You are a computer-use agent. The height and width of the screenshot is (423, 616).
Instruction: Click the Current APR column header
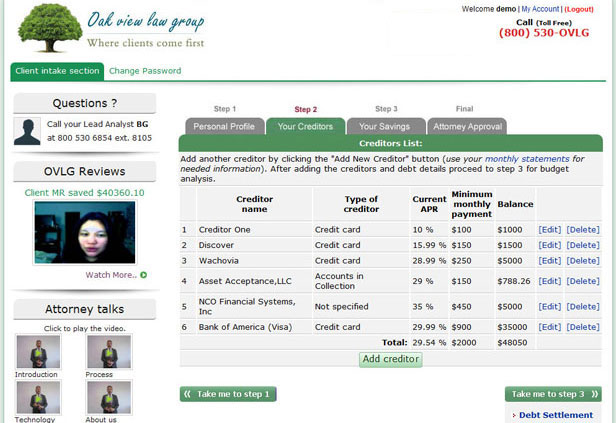tap(429, 204)
